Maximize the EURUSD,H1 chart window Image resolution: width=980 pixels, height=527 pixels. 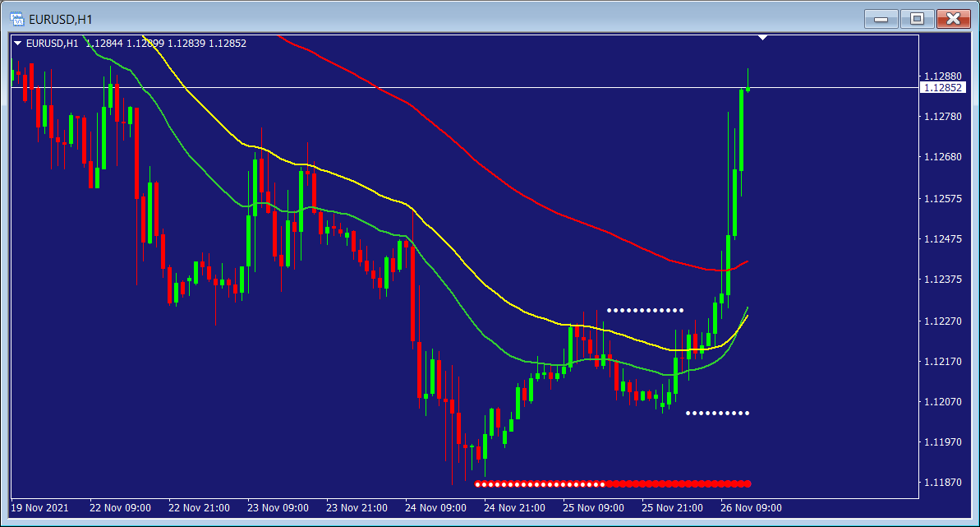tap(917, 18)
